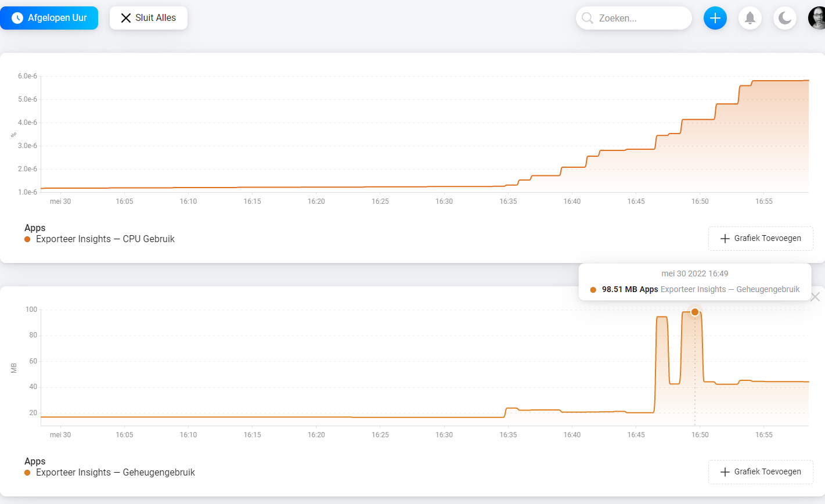Viewport: 825px width, 504px height.
Task: Click Sluit Alles button
Action: click(x=149, y=18)
